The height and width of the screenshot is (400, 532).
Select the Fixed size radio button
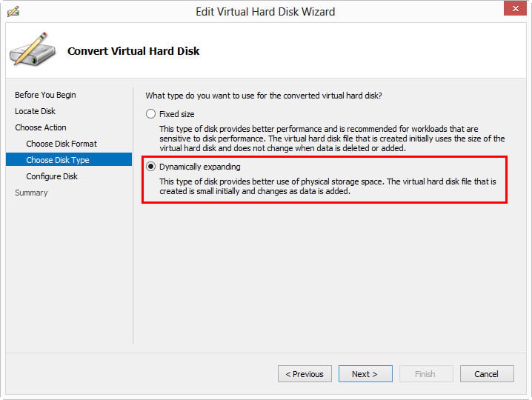pos(151,114)
